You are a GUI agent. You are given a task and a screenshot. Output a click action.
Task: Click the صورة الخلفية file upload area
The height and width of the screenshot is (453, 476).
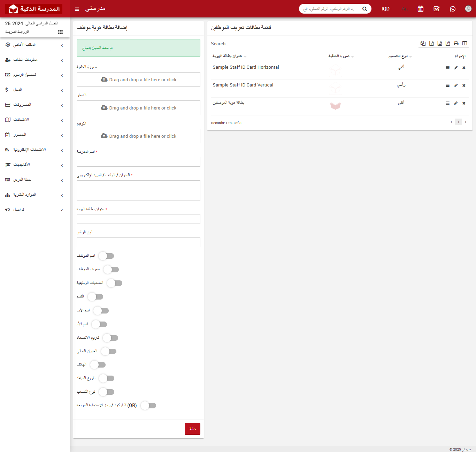(x=138, y=80)
